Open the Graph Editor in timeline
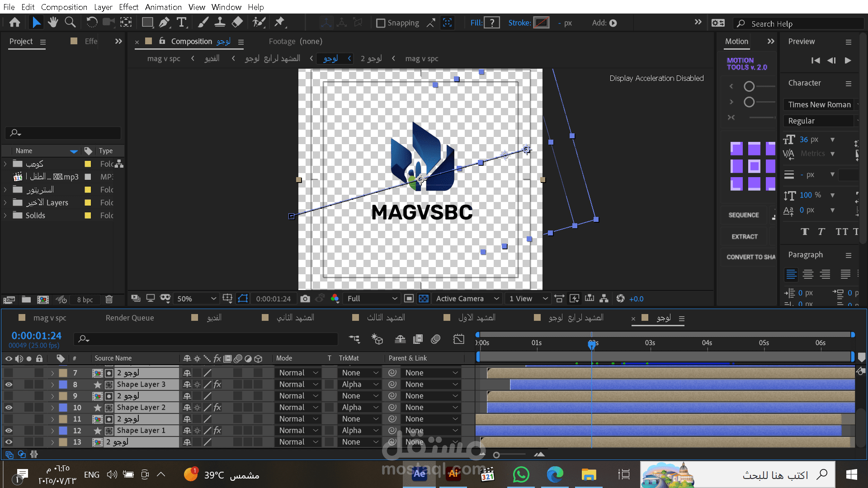868x488 pixels. click(x=459, y=339)
